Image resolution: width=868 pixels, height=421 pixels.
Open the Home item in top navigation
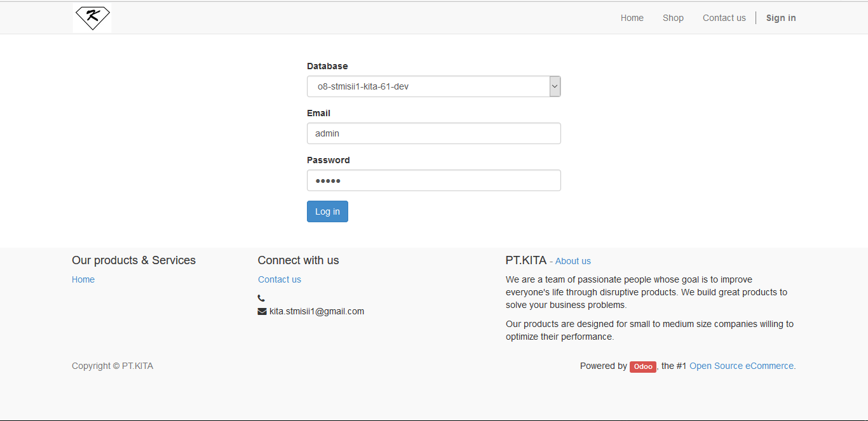pyautogui.click(x=632, y=18)
